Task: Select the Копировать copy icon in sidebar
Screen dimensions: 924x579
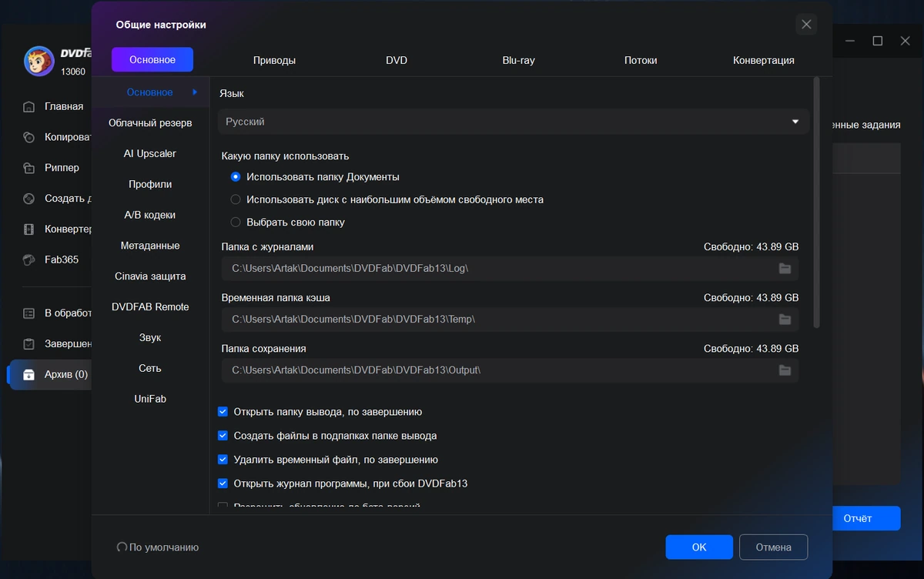Action: tap(29, 137)
